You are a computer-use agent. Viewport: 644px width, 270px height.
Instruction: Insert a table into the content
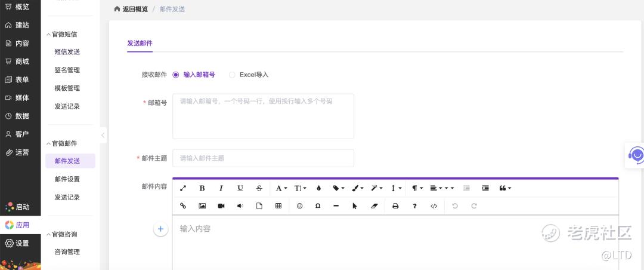pos(278,206)
